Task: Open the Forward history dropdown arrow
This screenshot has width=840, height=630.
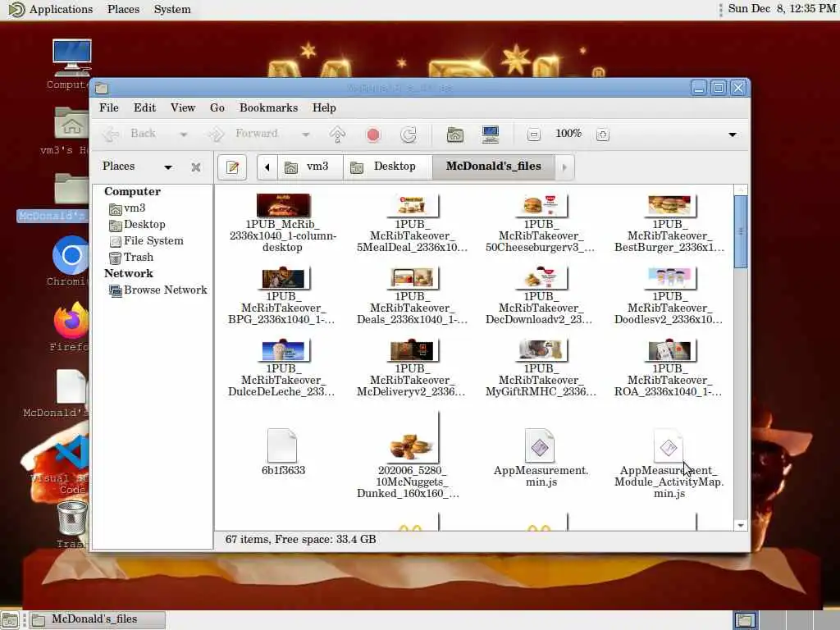Action: pos(305,135)
